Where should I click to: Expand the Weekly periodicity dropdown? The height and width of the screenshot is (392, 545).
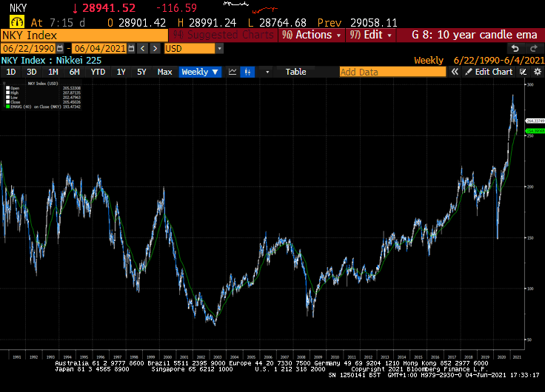pos(200,72)
